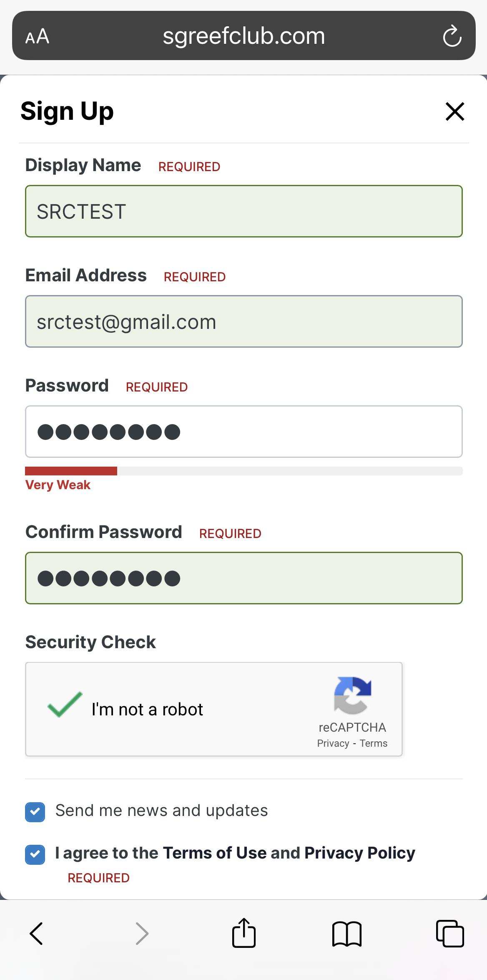Click into the Password field
This screenshot has width=487, height=980.
pos(244,432)
